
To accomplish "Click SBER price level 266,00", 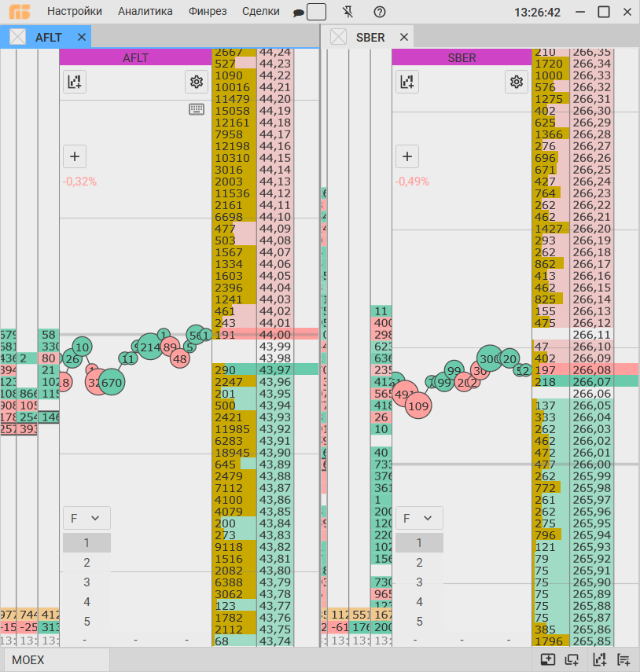I will 591,465.
